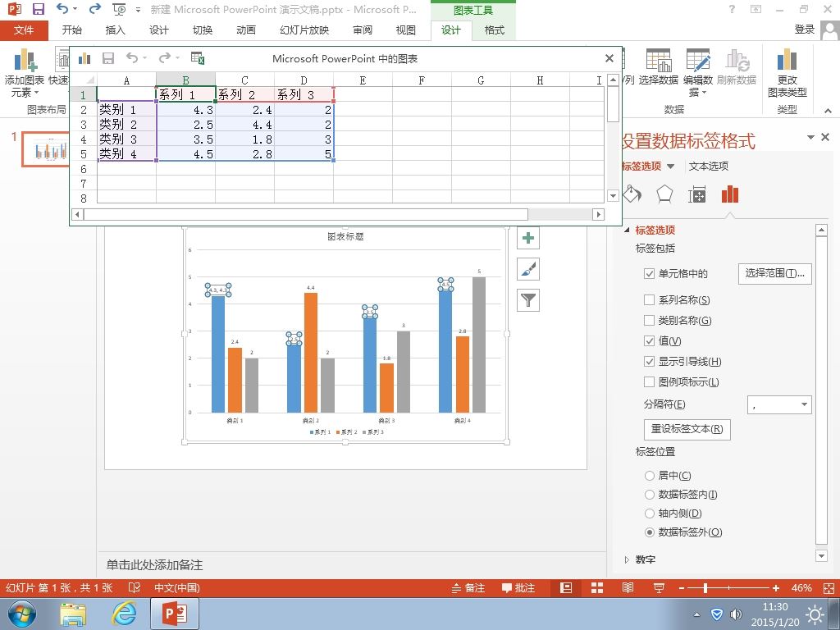Screen dimensions: 840x630
Task: Click Chart Elements plus button beside chart
Action: coord(528,238)
